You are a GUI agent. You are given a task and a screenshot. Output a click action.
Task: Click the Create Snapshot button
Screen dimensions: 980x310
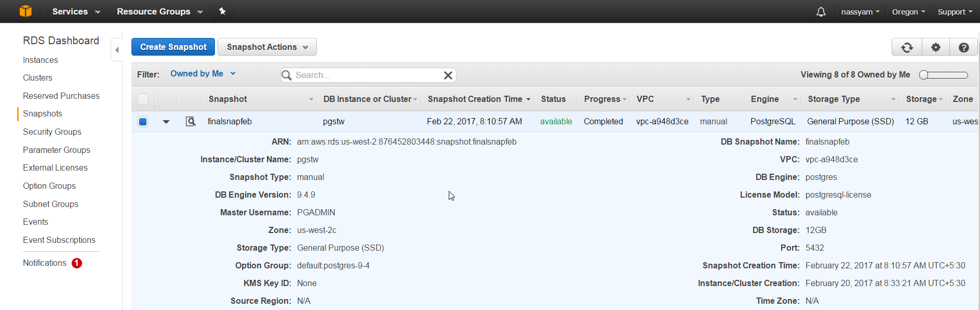[173, 47]
